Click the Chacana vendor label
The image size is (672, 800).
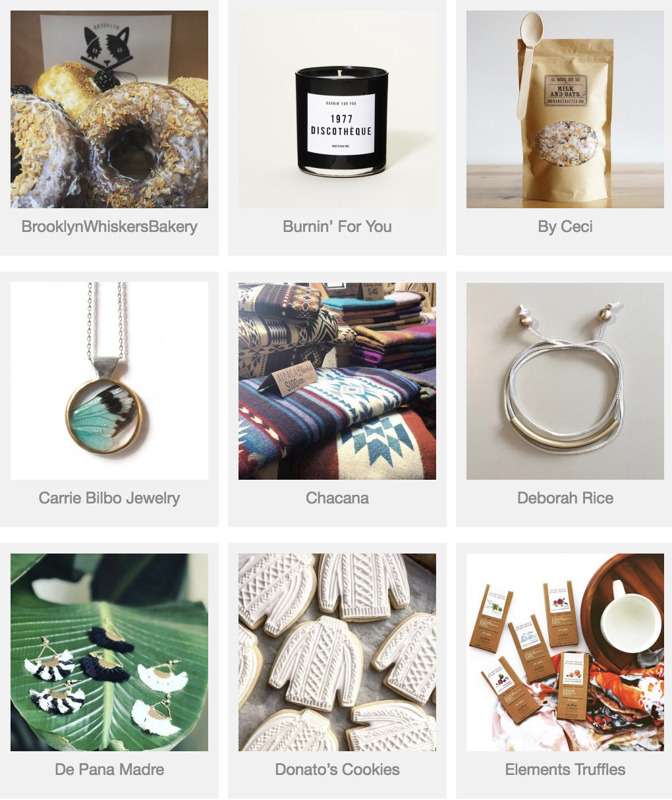(337, 498)
